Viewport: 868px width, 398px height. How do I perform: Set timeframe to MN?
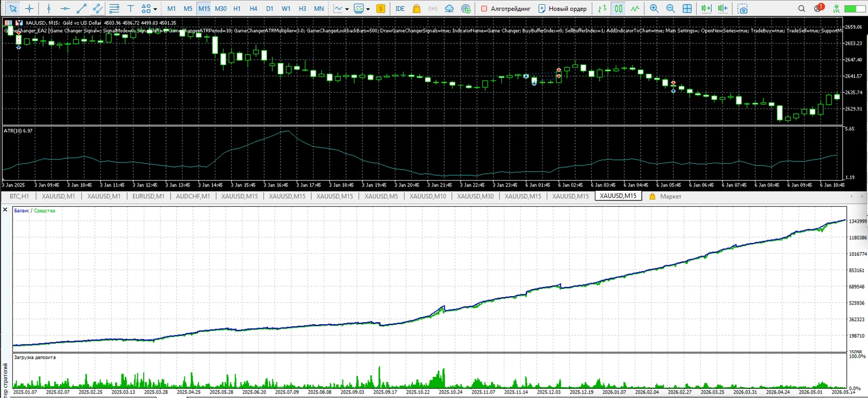click(x=319, y=9)
